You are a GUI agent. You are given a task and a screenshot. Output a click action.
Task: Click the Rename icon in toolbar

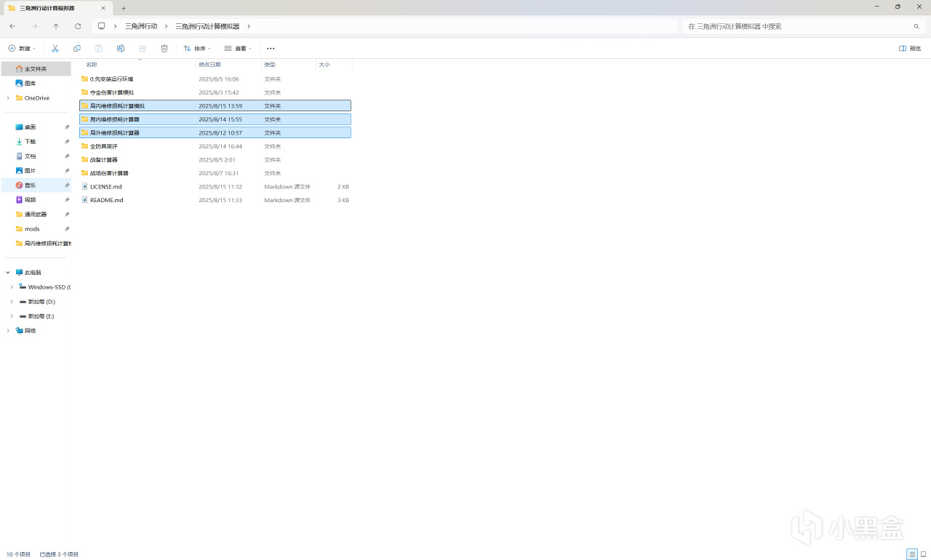tap(121, 49)
